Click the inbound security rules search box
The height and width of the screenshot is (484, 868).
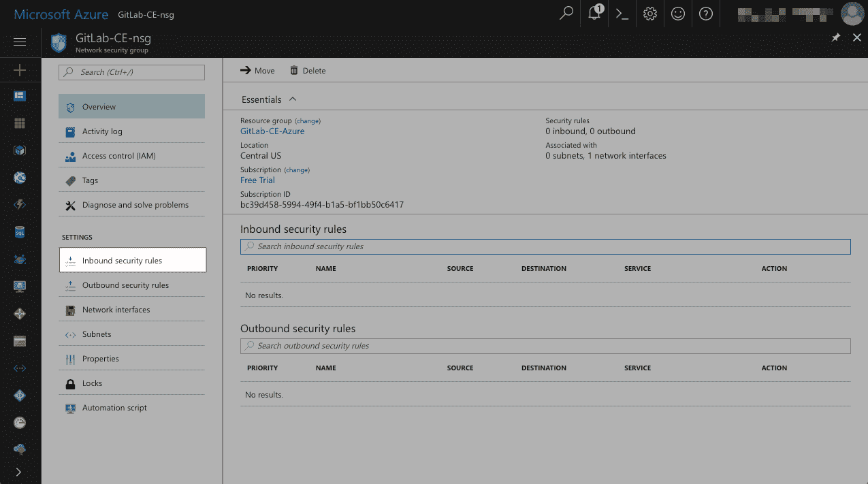tap(545, 246)
